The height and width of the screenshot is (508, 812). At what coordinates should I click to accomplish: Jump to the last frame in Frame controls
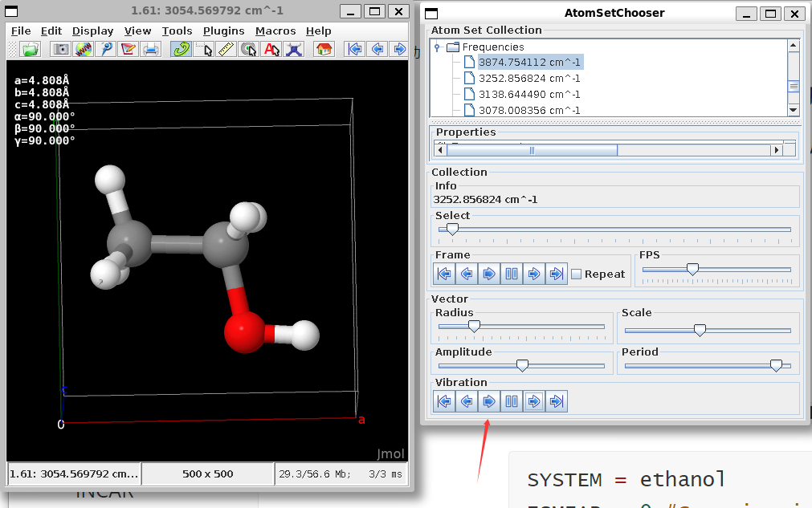click(555, 274)
